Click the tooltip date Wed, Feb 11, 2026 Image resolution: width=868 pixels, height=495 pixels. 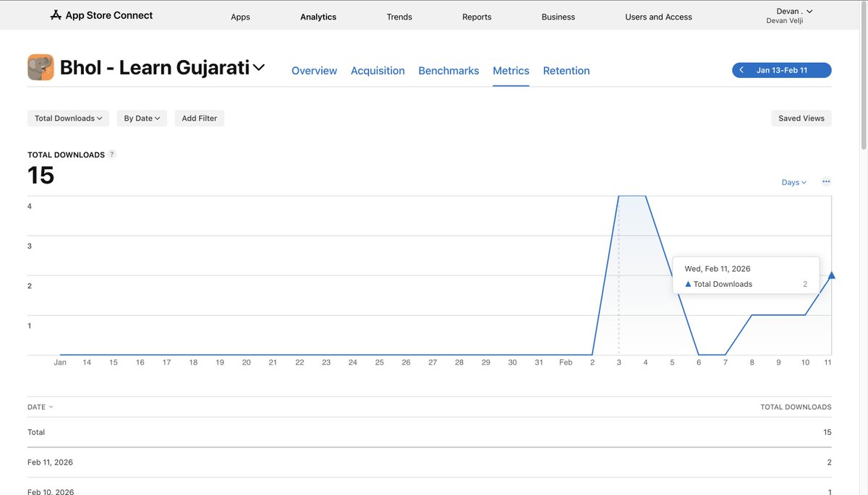pyautogui.click(x=718, y=269)
